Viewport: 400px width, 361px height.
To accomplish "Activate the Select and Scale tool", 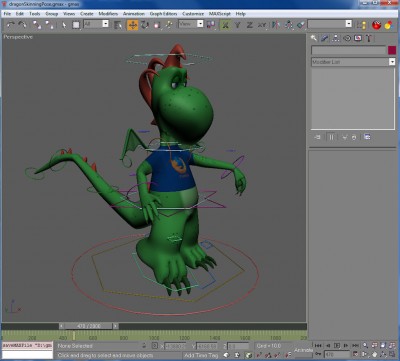I will pos(157,25).
